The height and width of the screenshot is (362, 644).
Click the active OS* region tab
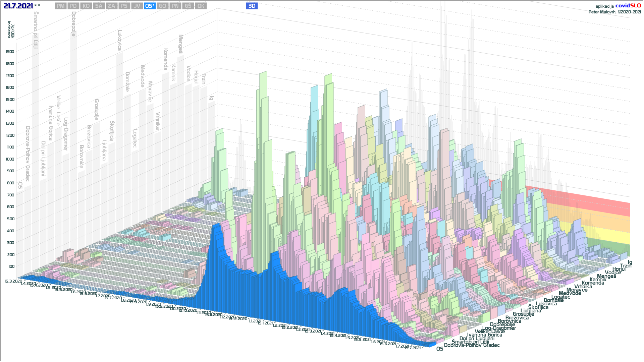click(150, 6)
